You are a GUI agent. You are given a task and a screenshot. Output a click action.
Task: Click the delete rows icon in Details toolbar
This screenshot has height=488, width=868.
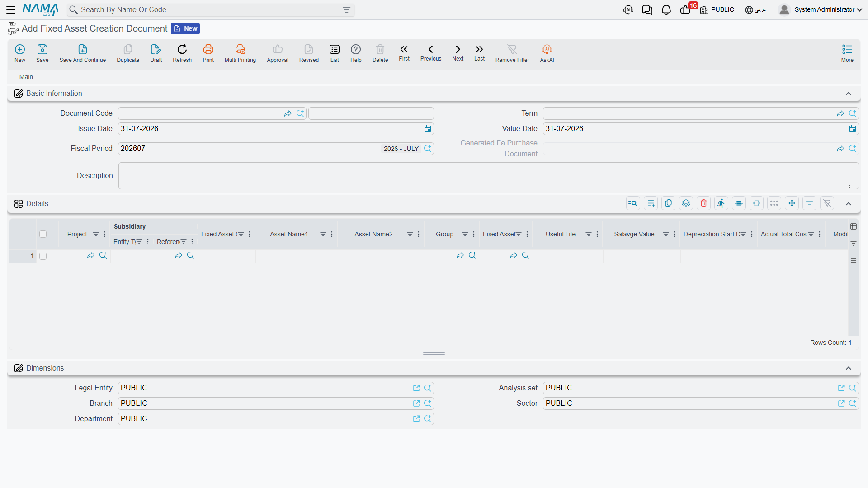pyautogui.click(x=703, y=203)
